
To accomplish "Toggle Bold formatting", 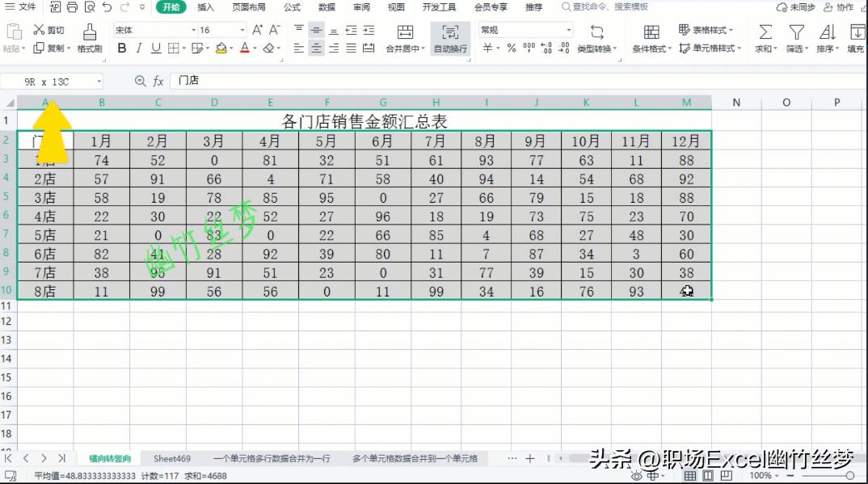I will 121,48.
